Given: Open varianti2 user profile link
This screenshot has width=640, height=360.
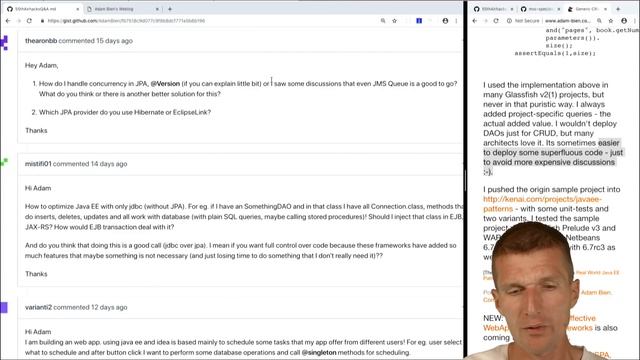Looking at the screenshot, I should coord(38,307).
